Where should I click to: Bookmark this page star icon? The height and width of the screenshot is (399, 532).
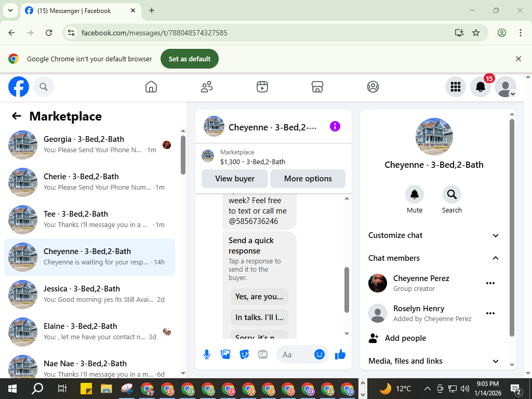click(x=476, y=33)
